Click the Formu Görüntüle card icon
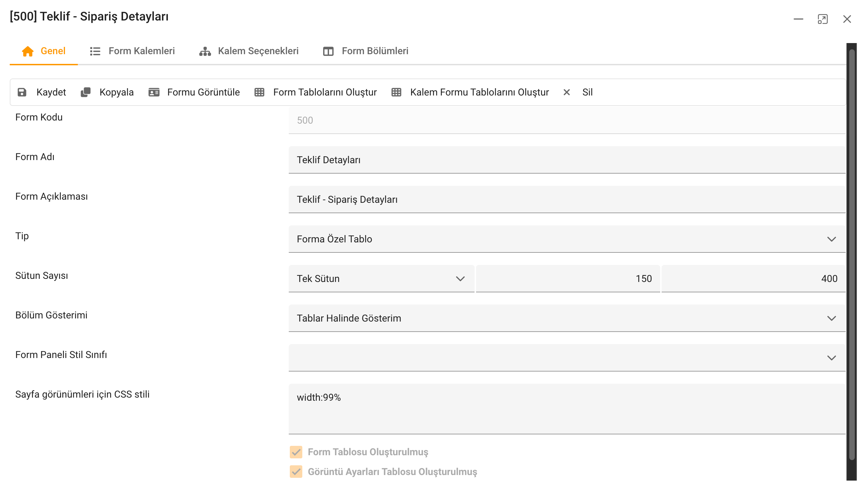The height and width of the screenshot is (491, 868). click(x=154, y=92)
